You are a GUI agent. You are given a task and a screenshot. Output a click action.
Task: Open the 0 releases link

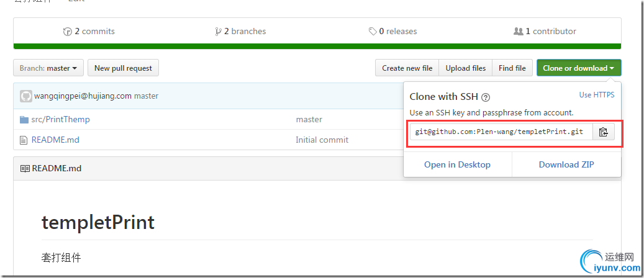[x=392, y=31]
